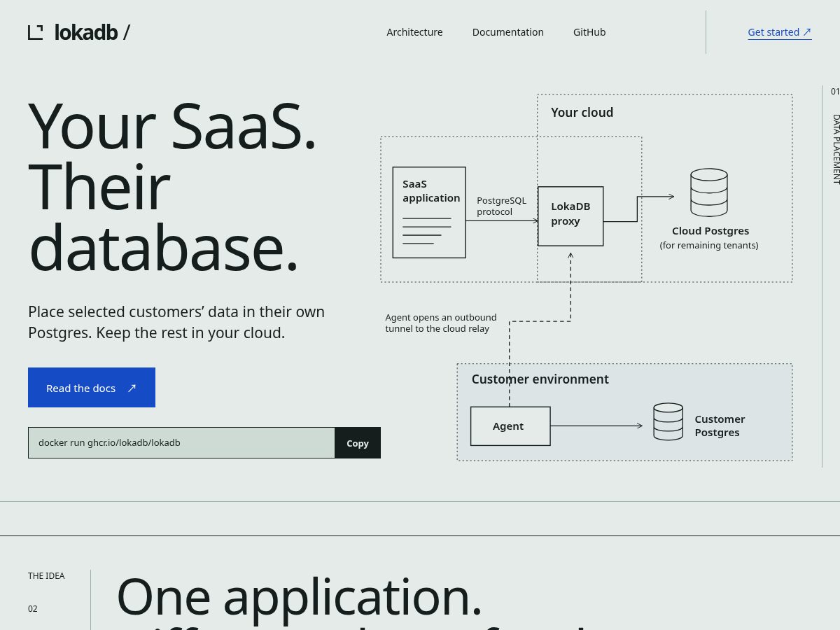Go to the GitHub nav item
The image size is (840, 630).
pos(589,32)
